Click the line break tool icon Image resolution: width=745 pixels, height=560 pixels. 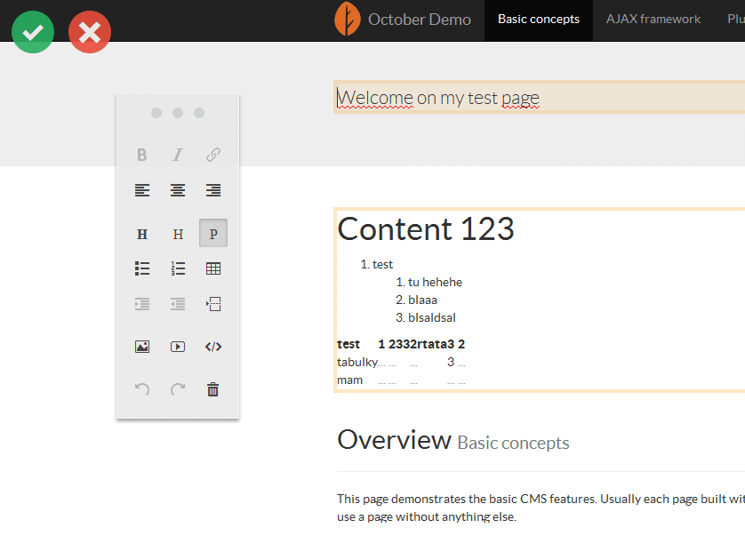[x=213, y=304]
